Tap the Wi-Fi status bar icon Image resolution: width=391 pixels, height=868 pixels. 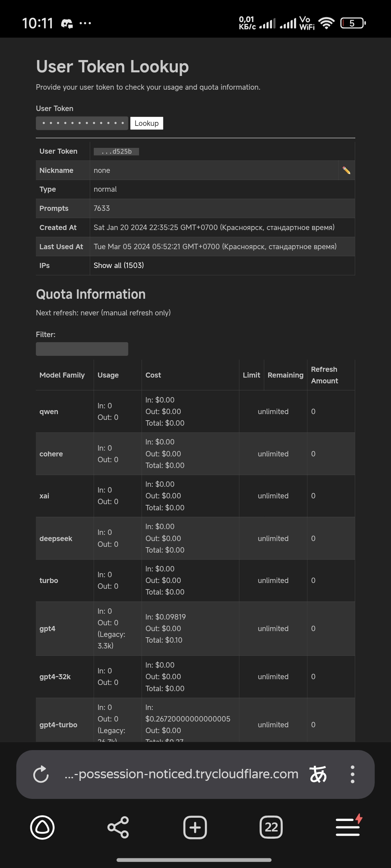(x=326, y=23)
